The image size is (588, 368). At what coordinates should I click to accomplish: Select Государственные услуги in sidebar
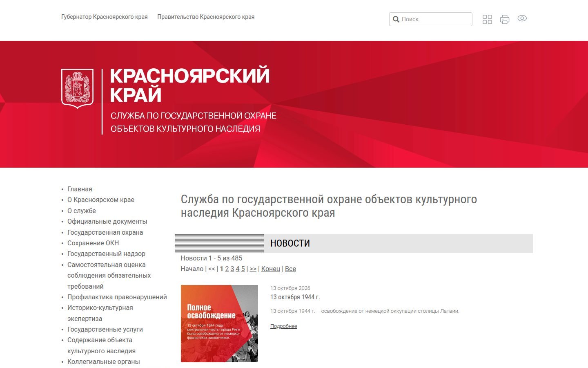(105, 329)
